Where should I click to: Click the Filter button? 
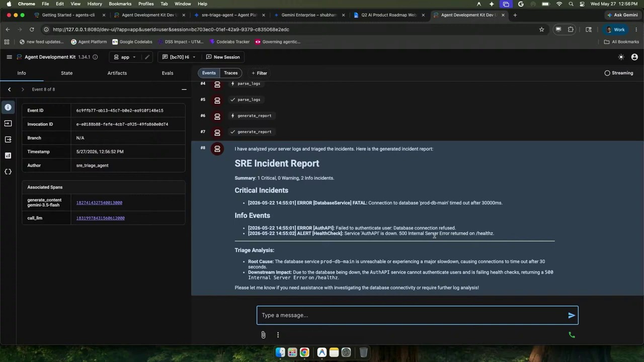(x=259, y=73)
